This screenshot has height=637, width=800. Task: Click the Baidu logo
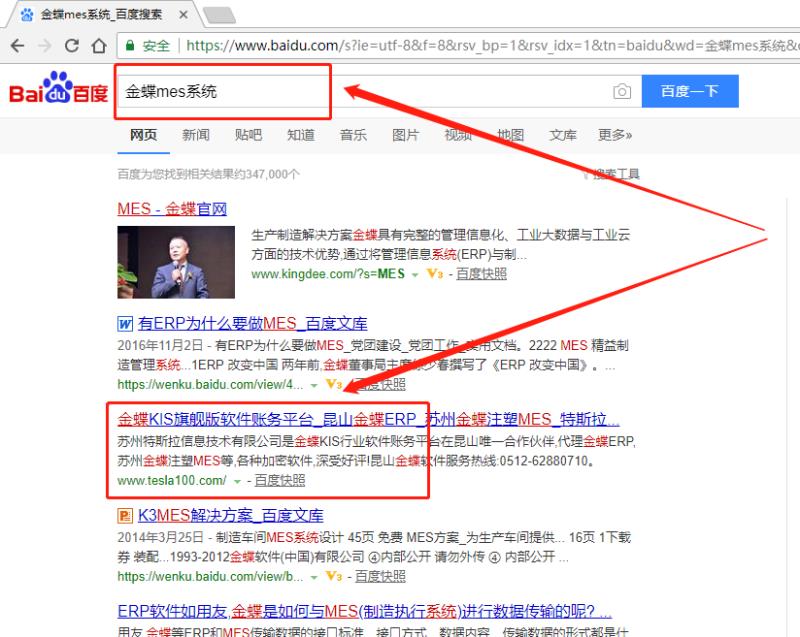click(58, 90)
